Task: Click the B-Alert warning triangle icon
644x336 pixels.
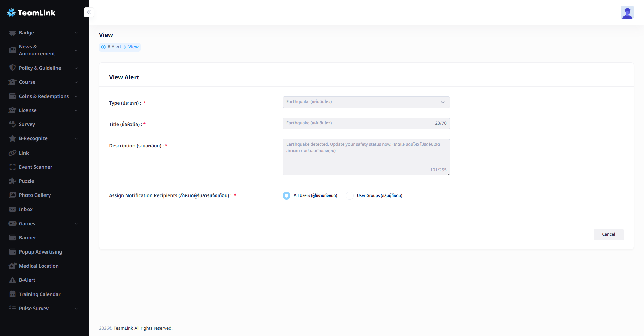Action: (12, 280)
